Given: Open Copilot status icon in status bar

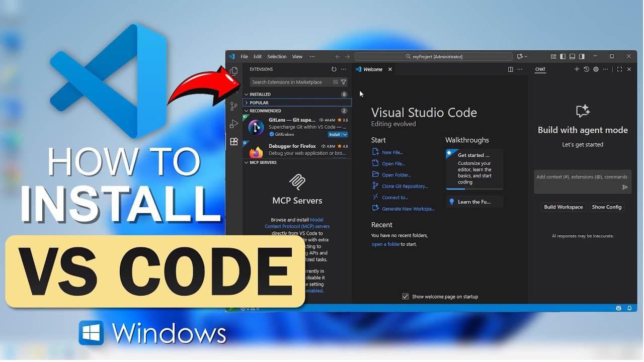Looking at the screenshot, I should click(619, 308).
